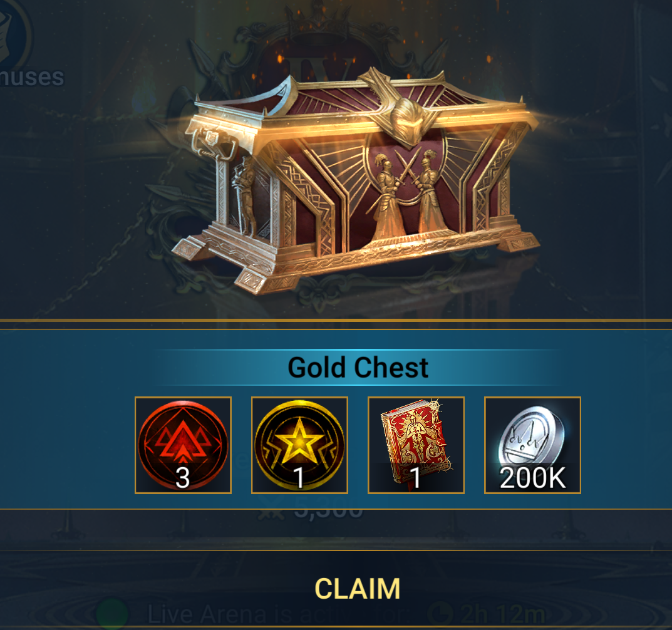
Task: Select the gold star medal reward
Action: [x=299, y=445]
